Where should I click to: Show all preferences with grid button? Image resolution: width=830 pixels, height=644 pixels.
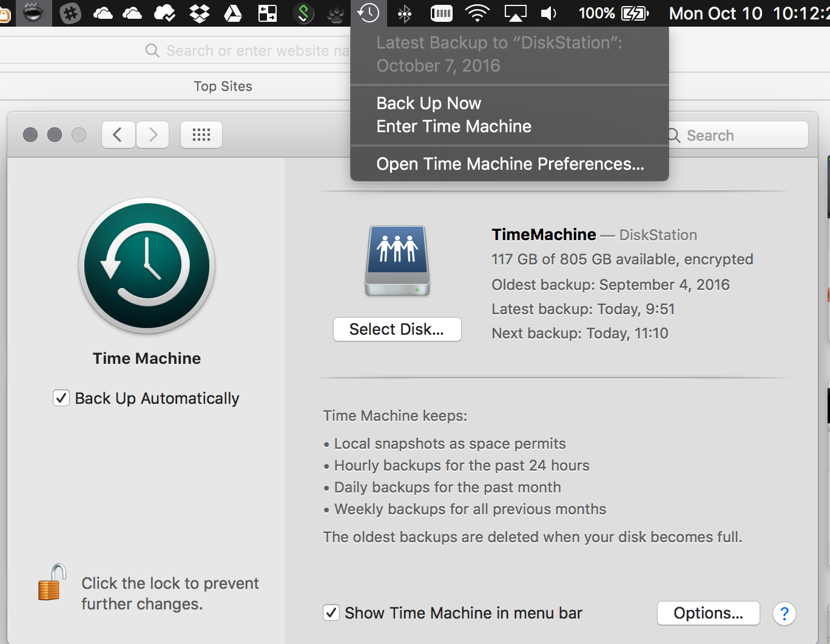[x=201, y=135]
